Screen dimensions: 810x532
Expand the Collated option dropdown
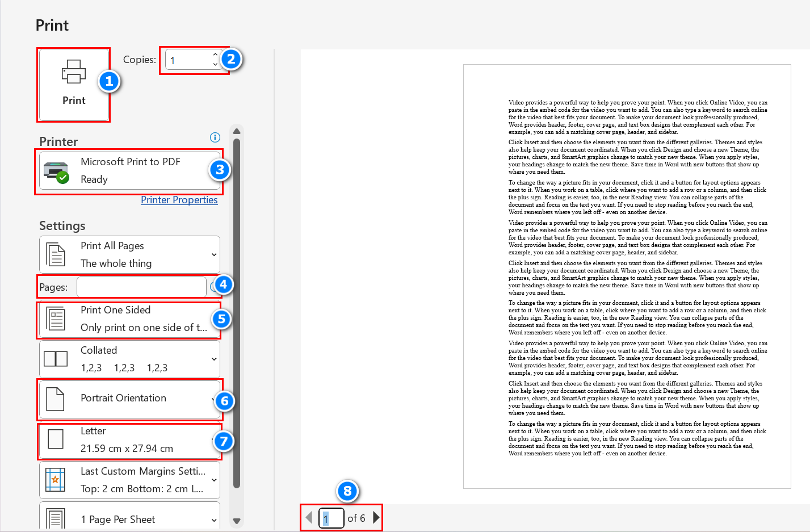coord(129,359)
